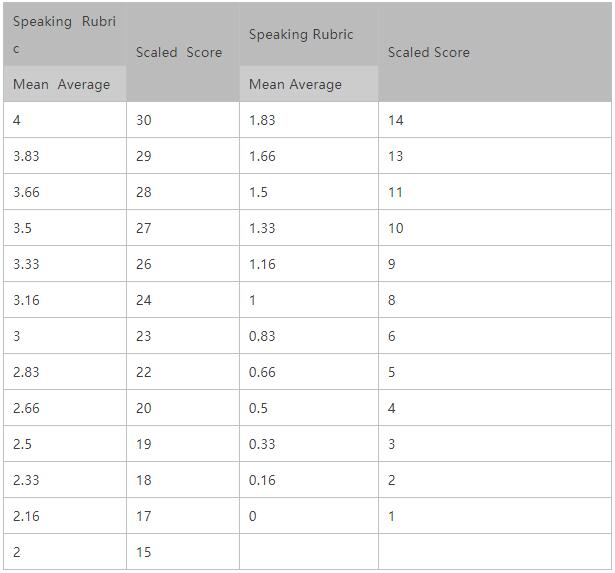This screenshot has height=573, width=615.
Task: Click the left Mean Average subheader
Action: coord(65,84)
